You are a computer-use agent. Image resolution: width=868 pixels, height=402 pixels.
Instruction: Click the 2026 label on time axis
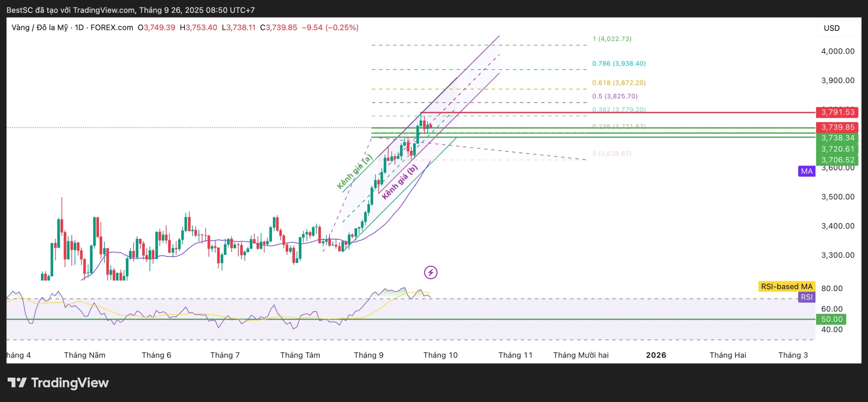click(x=656, y=355)
